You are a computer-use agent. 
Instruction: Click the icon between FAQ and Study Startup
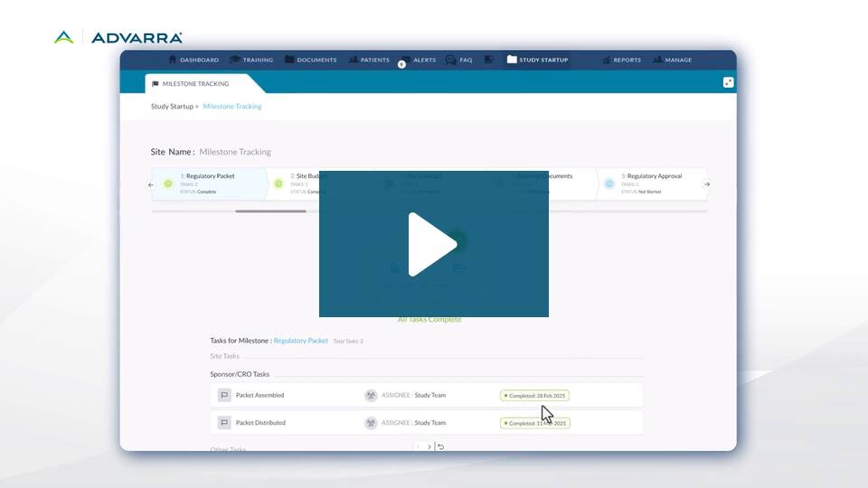pyautogui.click(x=488, y=60)
